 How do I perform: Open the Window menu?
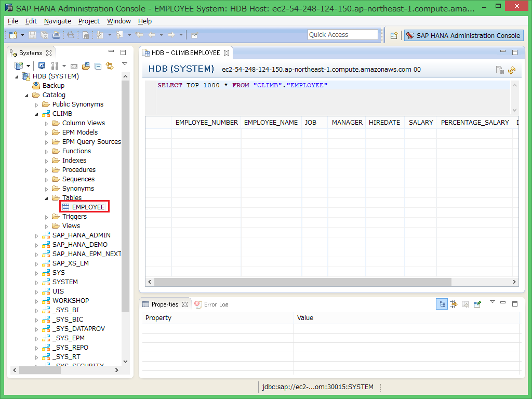(119, 21)
